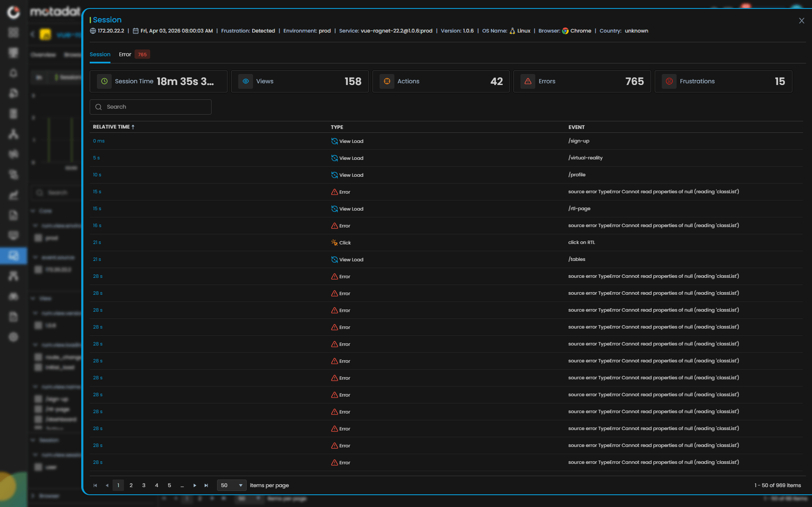Go to the next page arrow
The image size is (812, 507).
tap(195, 485)
